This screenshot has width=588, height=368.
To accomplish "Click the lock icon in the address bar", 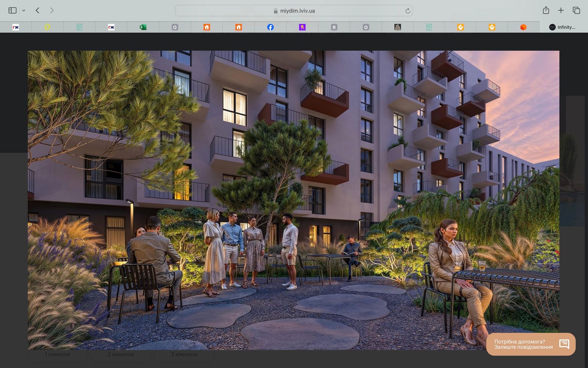I will pyautogui.click(x=276, y=11).
